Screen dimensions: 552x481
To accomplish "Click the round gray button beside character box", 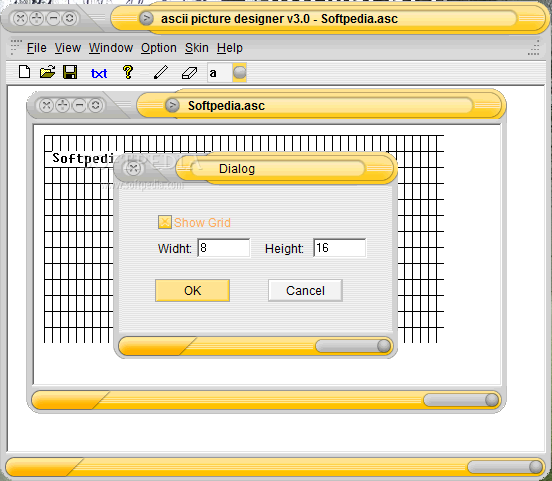I will (240, 73).
